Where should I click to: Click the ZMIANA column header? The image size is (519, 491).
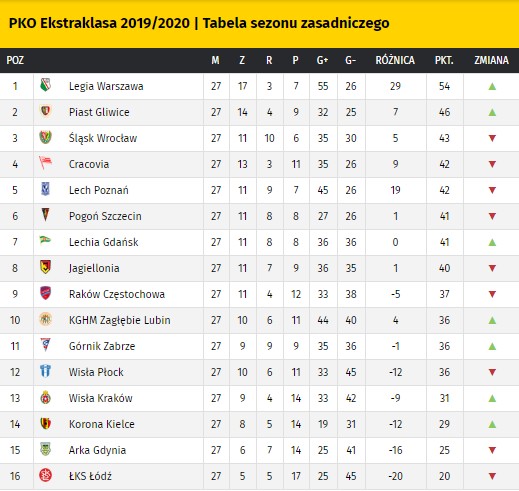[x=491, y=60]
